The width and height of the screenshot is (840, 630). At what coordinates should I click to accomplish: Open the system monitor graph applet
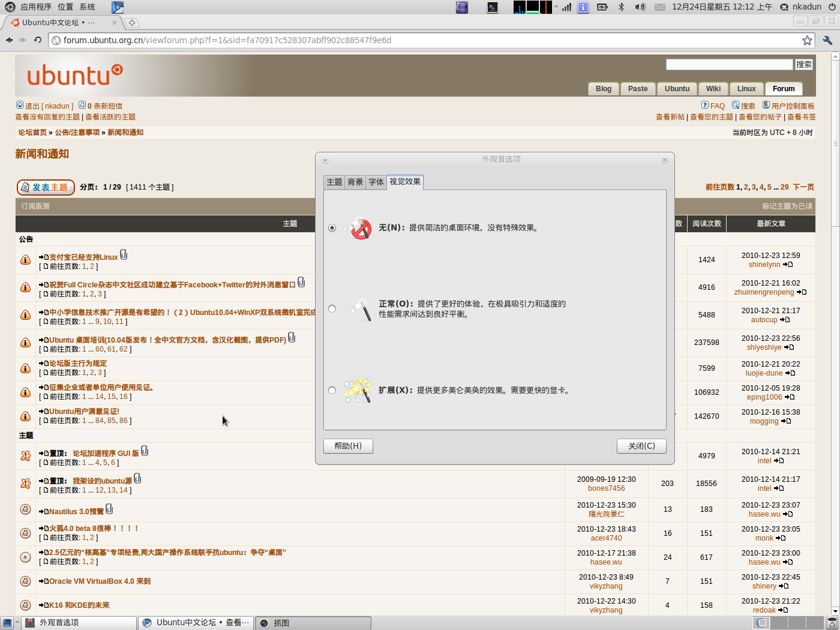pyautogui.click(x=532, y=7)
